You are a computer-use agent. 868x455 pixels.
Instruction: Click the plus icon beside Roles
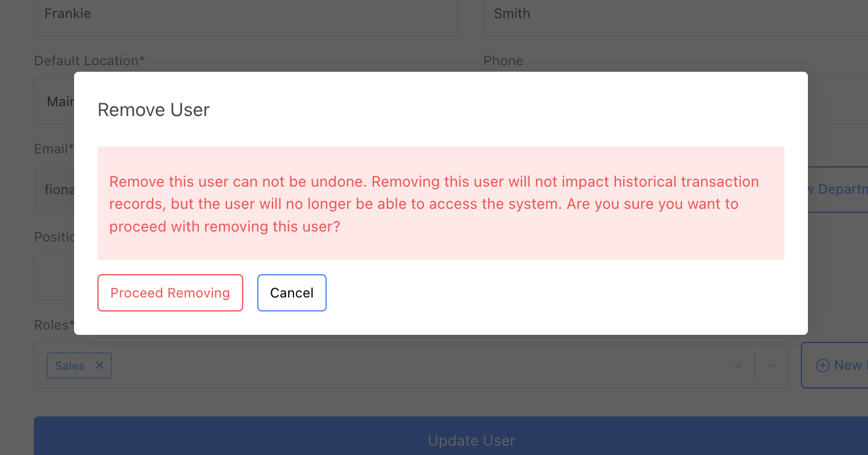point(822,366)
